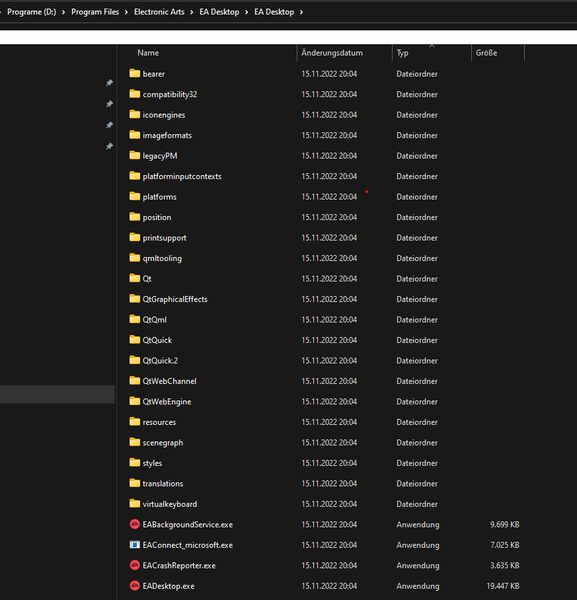
Task: Click the QtQml folder icon
Action: click(134, 319)
